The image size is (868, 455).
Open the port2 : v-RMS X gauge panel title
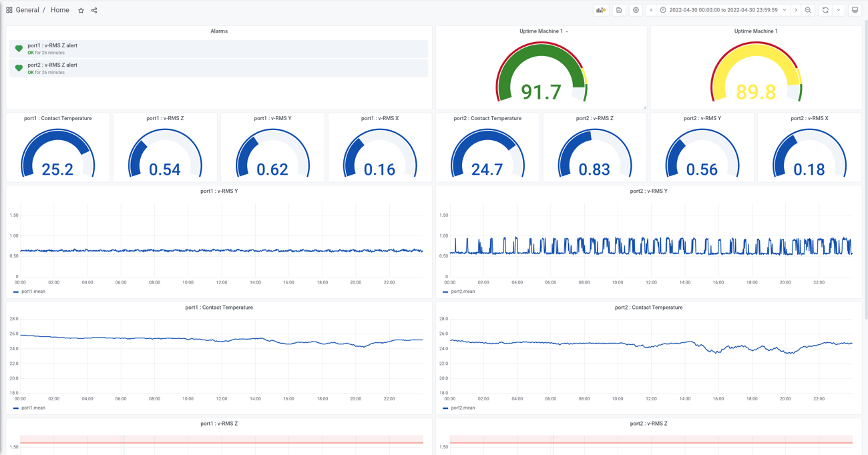click(x=809, y=118)
